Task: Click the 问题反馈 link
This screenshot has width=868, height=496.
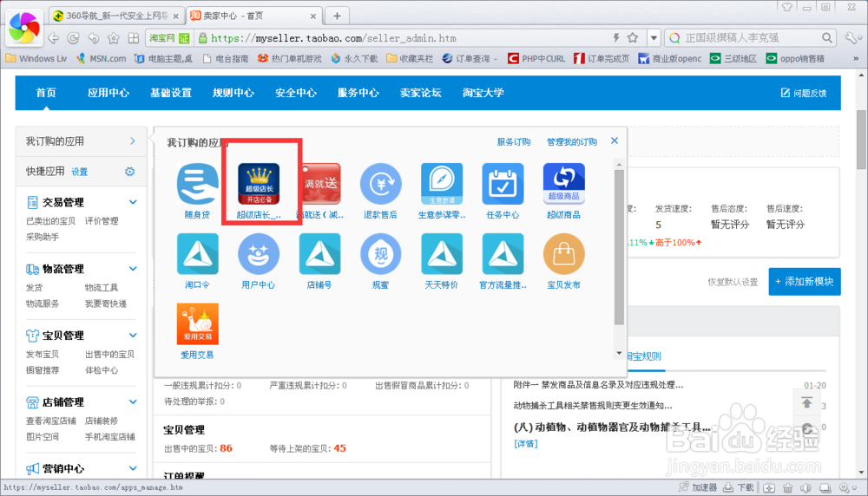Action: click(x=804, y=93)
